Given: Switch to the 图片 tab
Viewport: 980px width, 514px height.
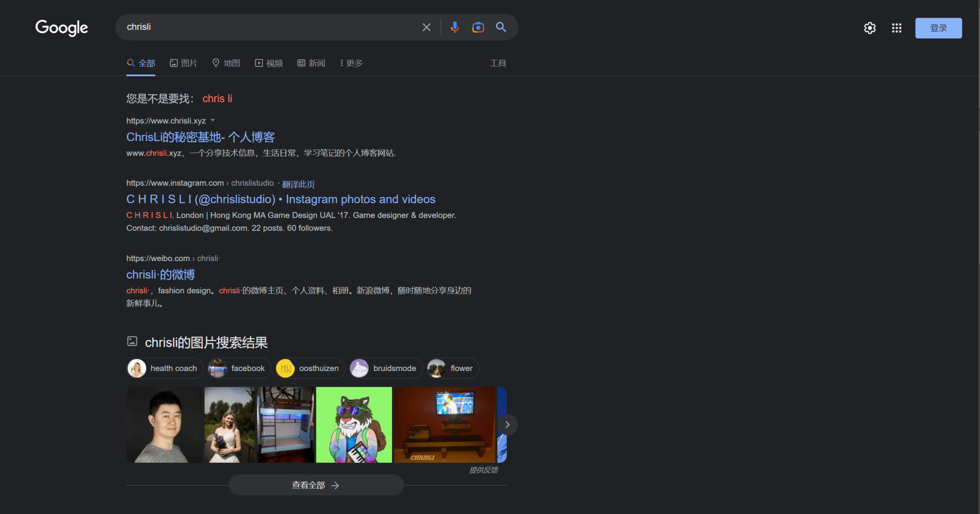Looking at the screenshot, I should (183, 63).
